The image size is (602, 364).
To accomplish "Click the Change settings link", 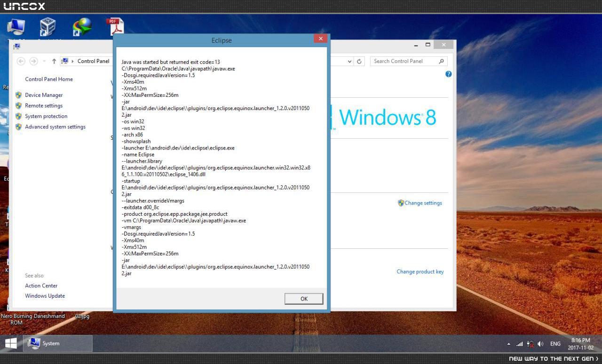I will [x=423, y=203].
